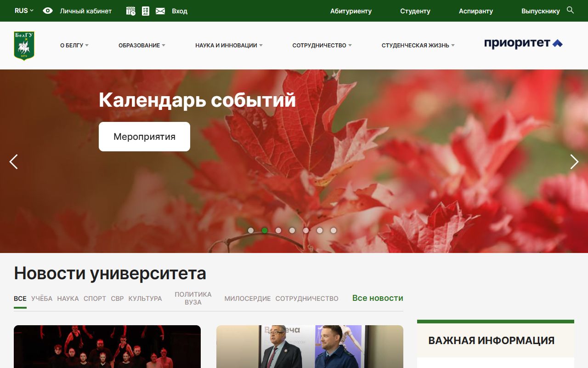Select the first slider dot
This screenshot has width=588, height=368.
[x=251, y=230]
